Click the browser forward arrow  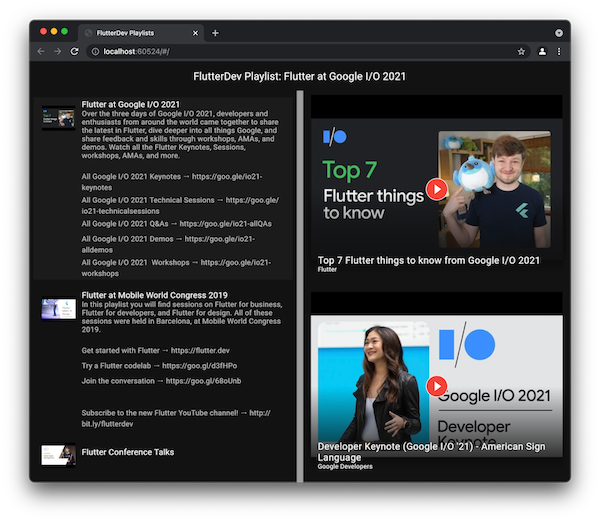(x=57, y=51)
